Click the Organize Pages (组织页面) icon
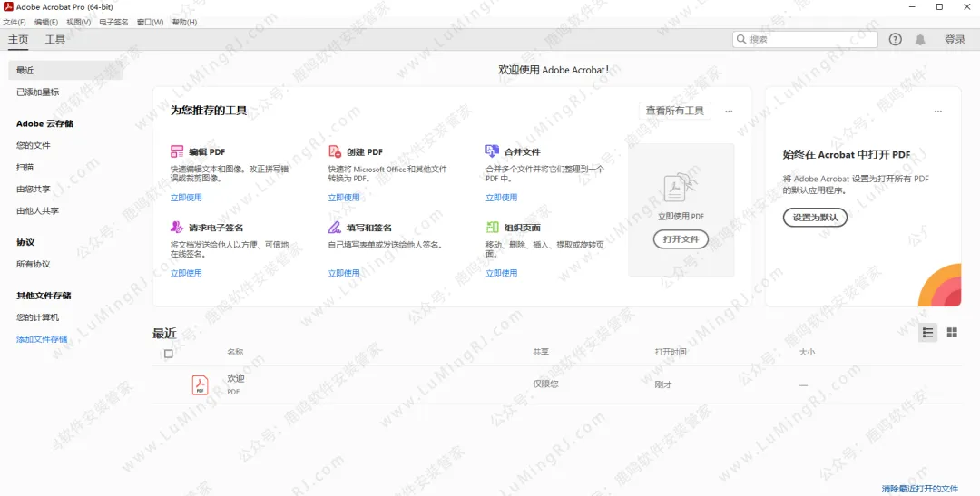 click(492, 228)
